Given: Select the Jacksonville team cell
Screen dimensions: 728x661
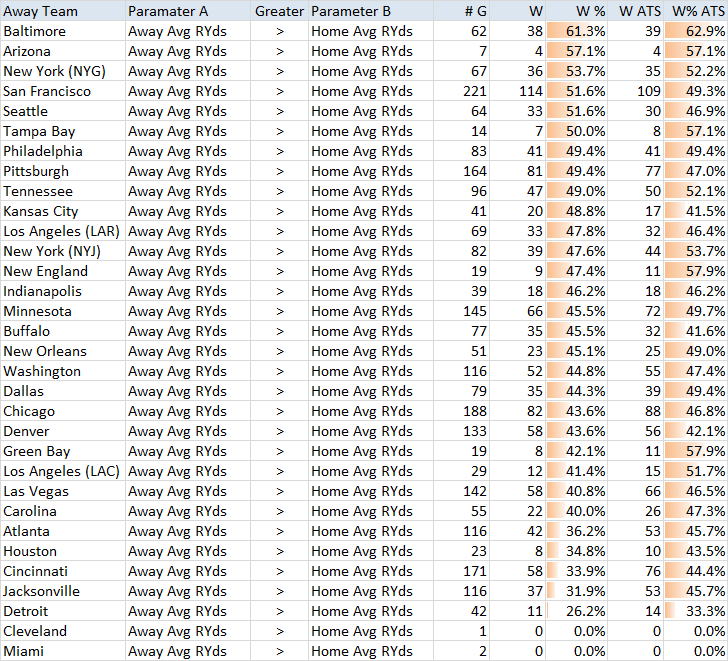Looking at the screenshot, I should point(63,590).
